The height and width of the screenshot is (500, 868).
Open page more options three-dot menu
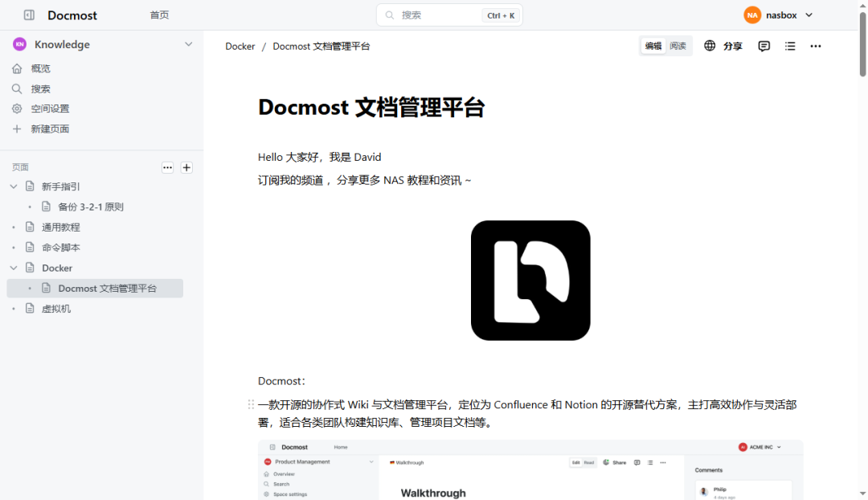point(816,46)
